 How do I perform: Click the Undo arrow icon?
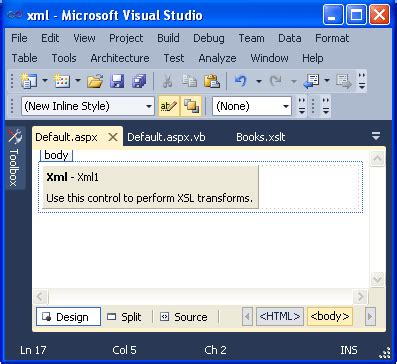(241, 81)
